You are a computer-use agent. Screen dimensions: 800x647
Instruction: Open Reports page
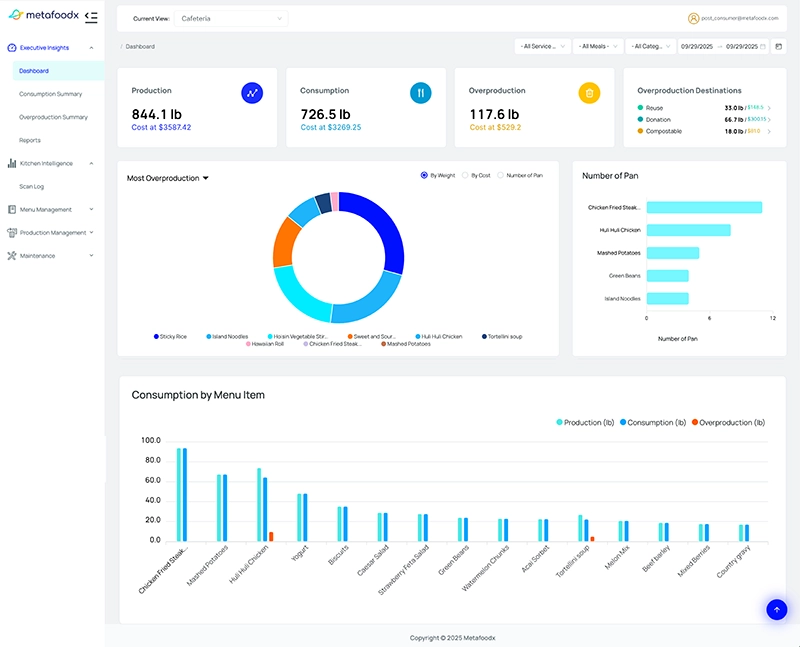(x=30, y=140)
